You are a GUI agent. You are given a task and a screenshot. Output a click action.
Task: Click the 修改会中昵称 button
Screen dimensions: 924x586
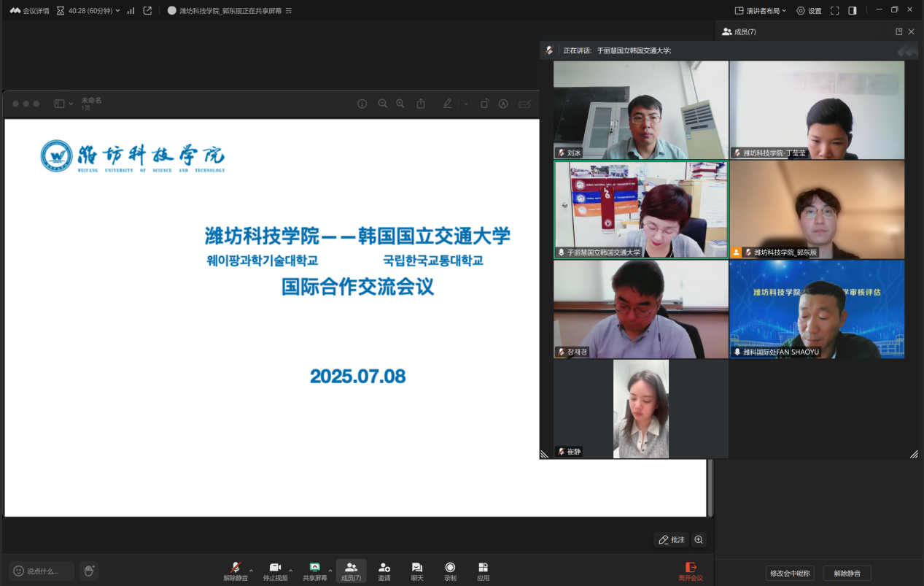click(790, 573)
